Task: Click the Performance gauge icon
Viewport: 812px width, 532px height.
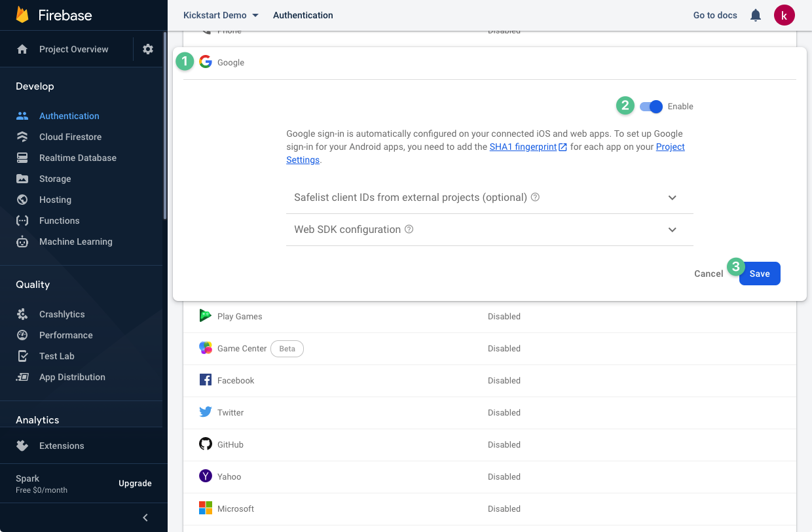Action: 22,335
